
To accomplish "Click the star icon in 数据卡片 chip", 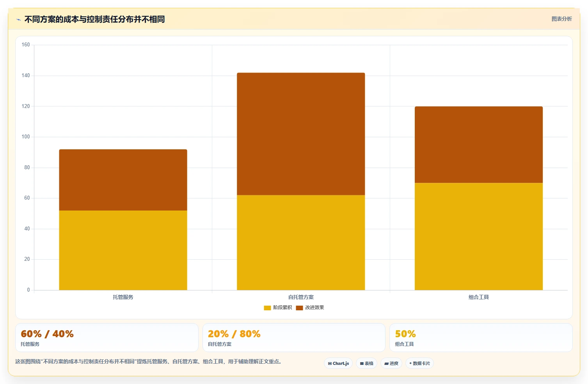I will click(410, 363).
